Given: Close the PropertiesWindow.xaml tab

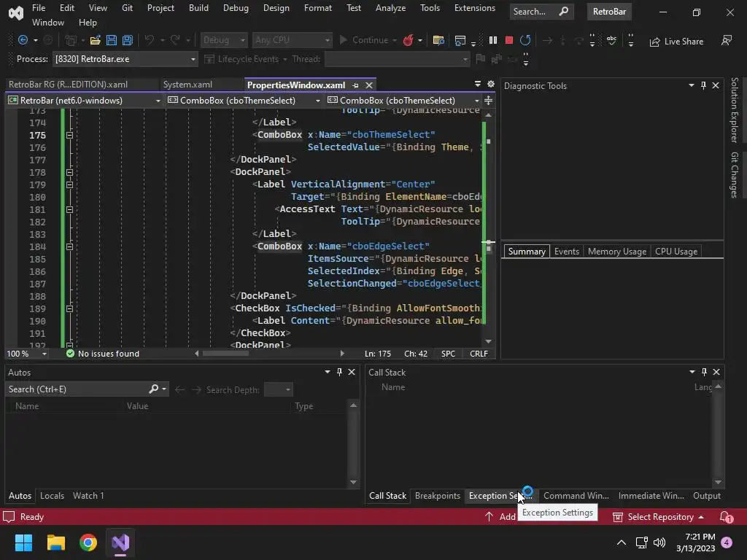Looking at the screenshot, I should tap(368, 85).
